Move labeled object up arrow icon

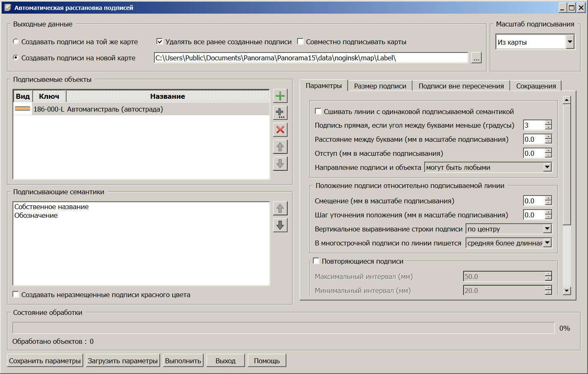[x=280, y=147]
